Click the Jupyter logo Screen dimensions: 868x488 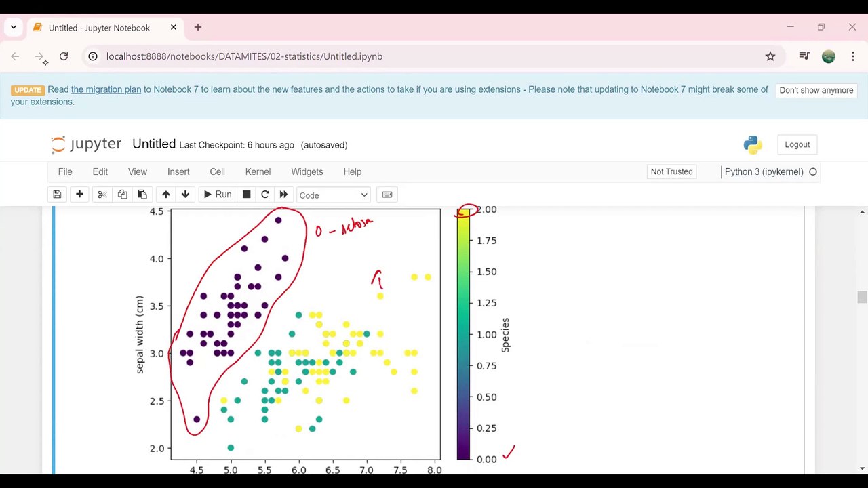click(x=86, y=144)
